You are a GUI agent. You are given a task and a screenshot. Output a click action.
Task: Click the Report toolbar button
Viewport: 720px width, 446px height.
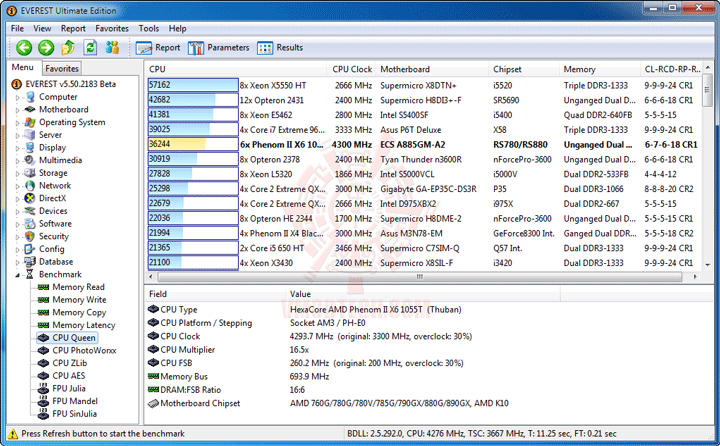pos(158,47)
